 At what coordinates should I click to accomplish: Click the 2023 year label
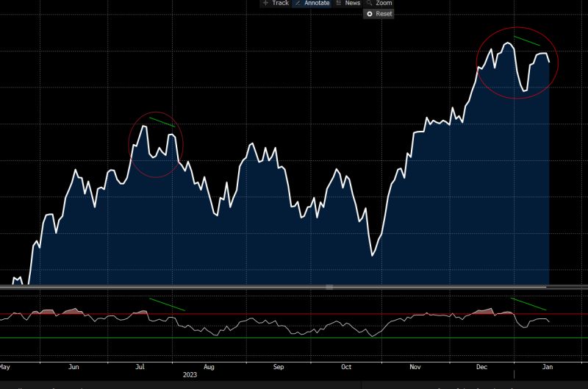coord(190,375)
